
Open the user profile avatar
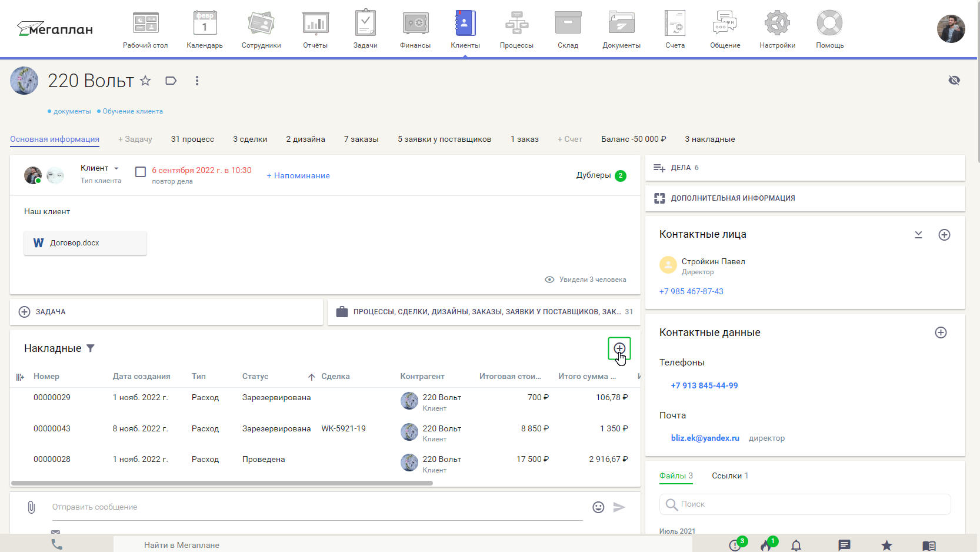(x=951, y=29)
